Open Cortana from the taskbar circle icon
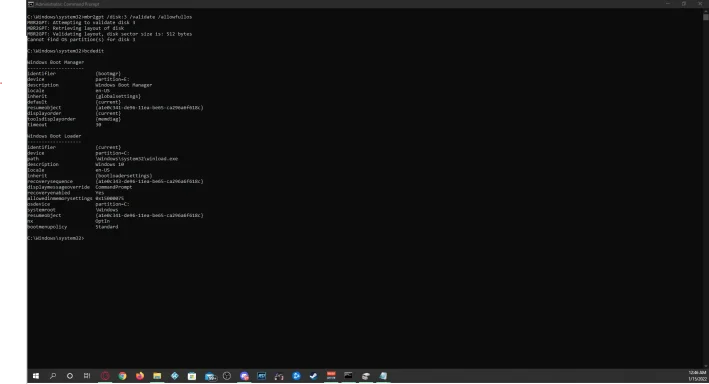Viewport: 709px width, 384px height. point(70,376)
